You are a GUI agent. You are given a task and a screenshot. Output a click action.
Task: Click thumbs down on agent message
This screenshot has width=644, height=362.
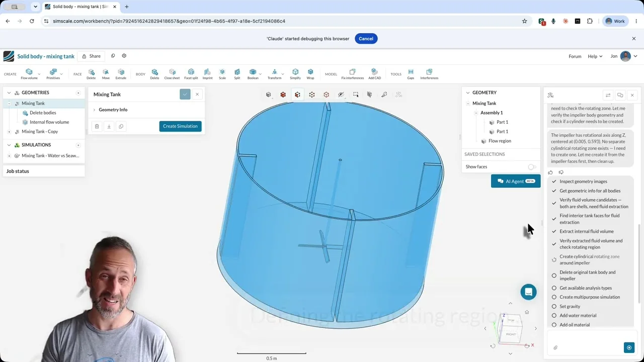(x=561, y=172)
